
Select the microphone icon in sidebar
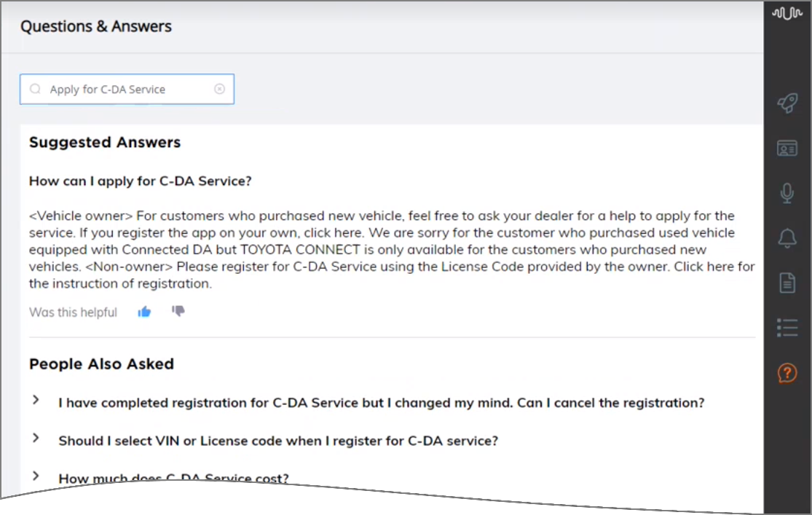(x=787, y=193)
